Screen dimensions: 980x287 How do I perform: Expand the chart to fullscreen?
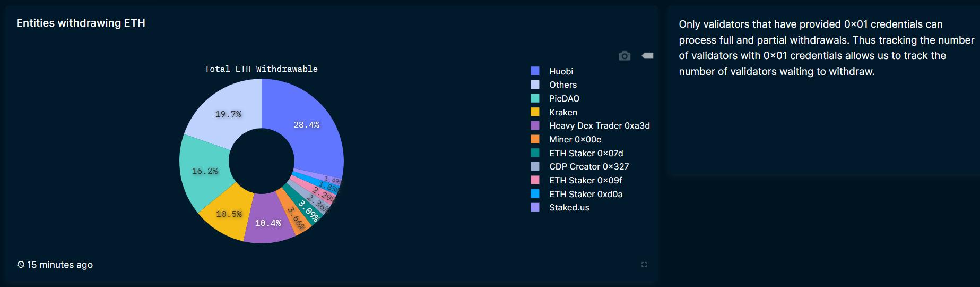click(644, 265)
